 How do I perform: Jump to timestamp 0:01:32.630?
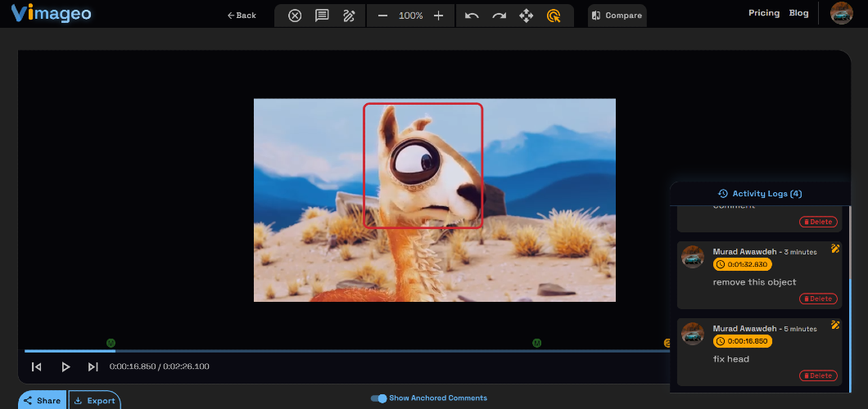click(743, 264)
